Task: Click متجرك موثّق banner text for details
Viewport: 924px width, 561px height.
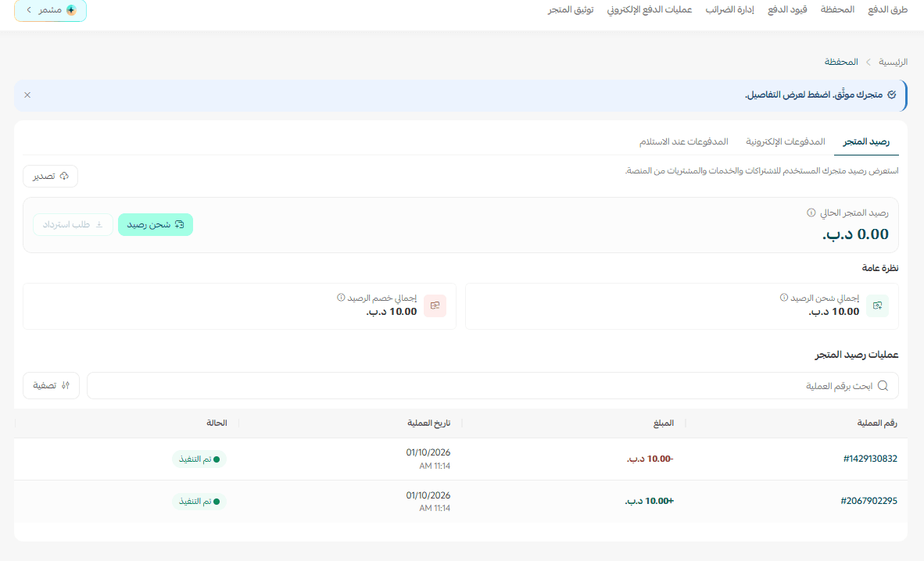Action: click(814, 95)
